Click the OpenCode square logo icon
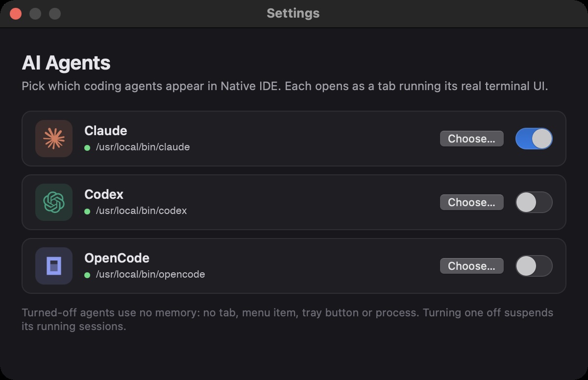 pos(54,266)
